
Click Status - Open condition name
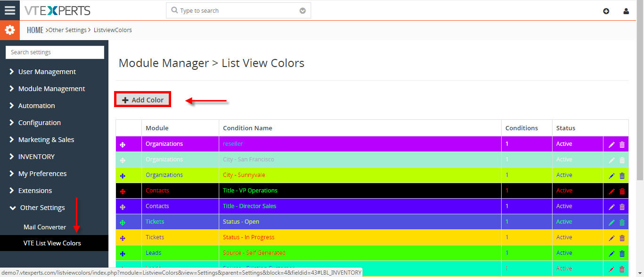pyautogui.click(x=241, y=222)
